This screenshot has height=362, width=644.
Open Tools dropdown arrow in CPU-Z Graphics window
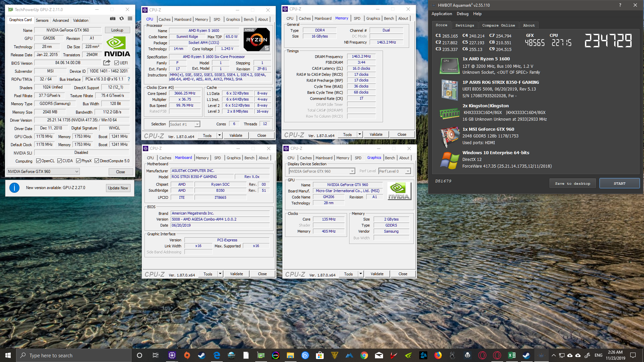coord(361,274)
